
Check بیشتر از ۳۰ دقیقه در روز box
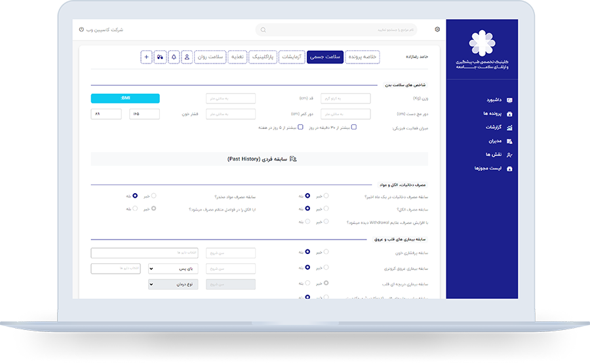[354, 127]
